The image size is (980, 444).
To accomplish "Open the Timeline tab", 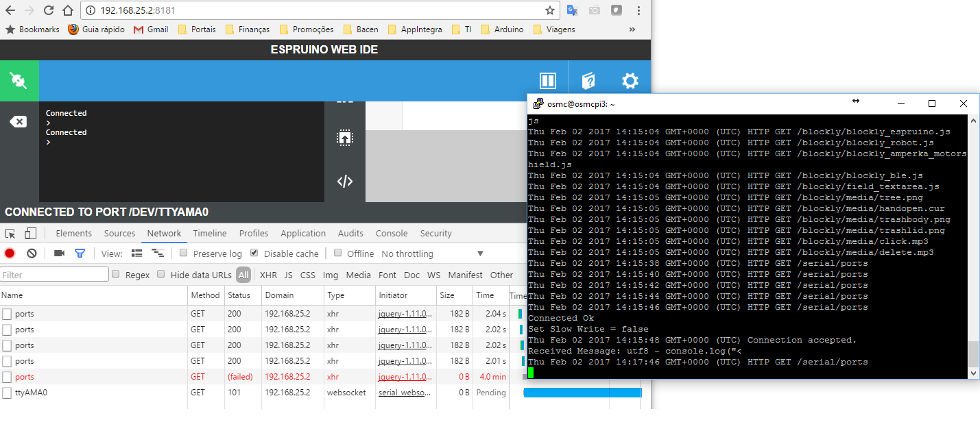I will point(210,234).
